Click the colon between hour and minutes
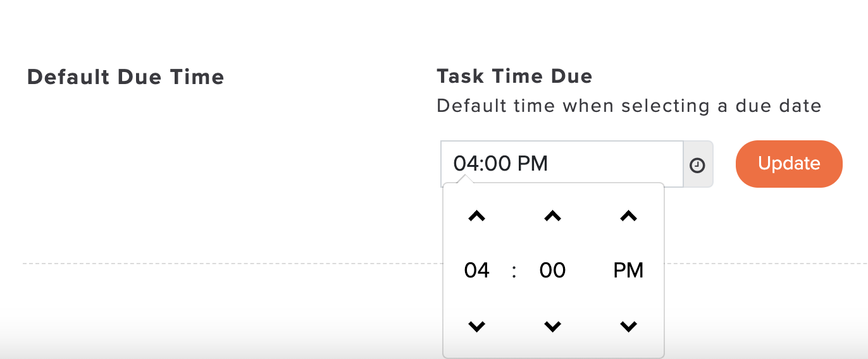Screen dimensions: 868x359 coord(514,272)
